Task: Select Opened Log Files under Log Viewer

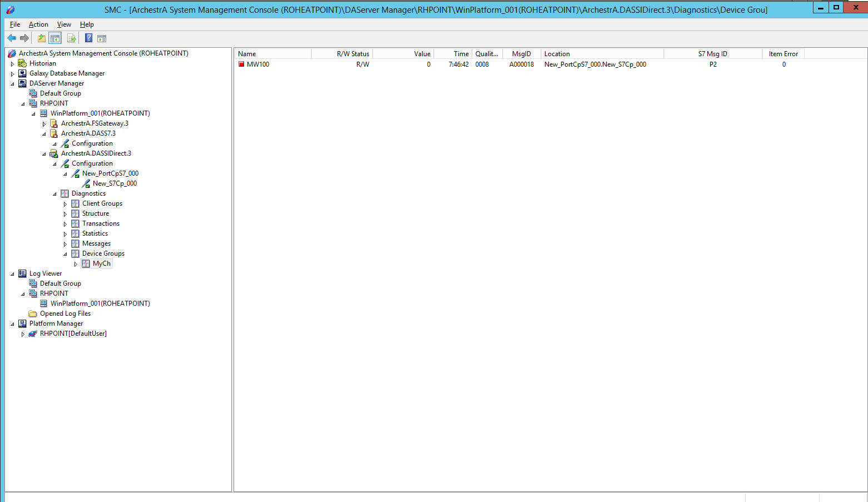Action: tap(65, 314)
